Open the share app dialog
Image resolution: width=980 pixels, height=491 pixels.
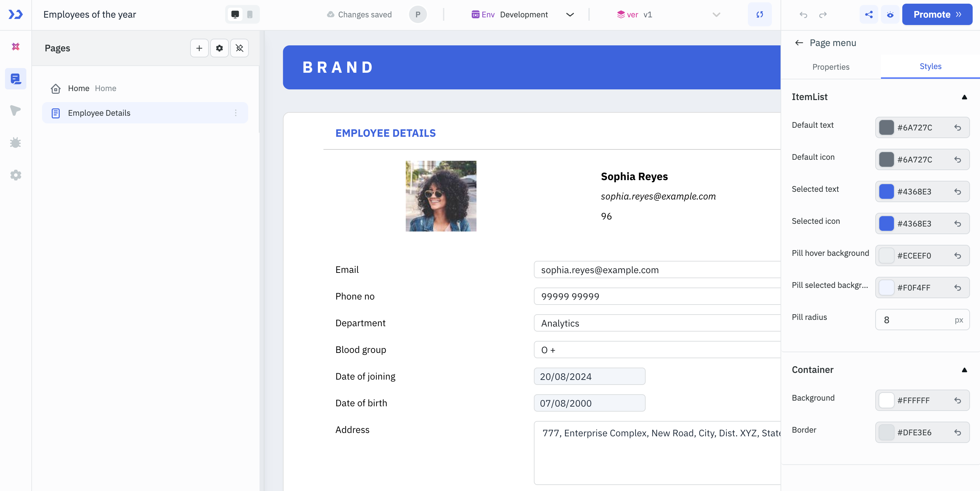click(x=869, y=14)
